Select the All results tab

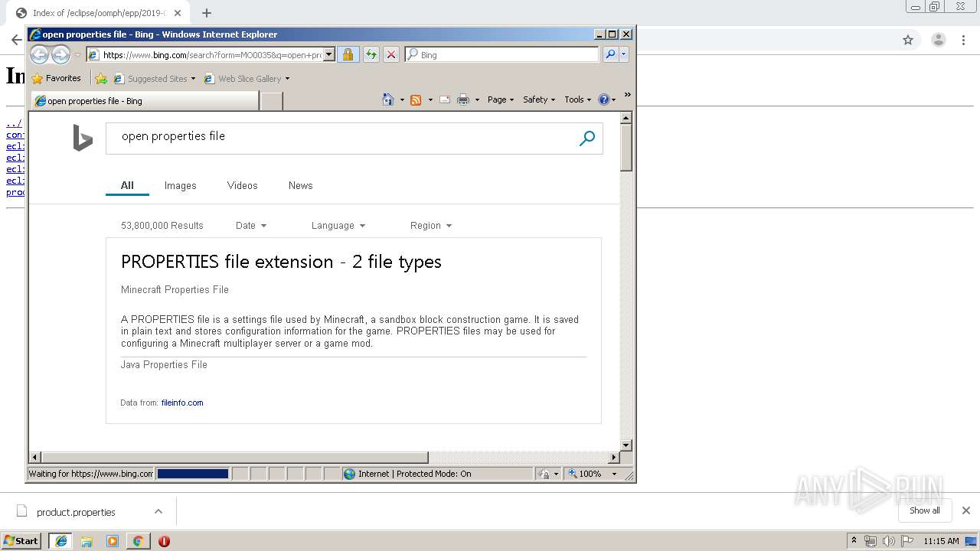pyautogui.click(x=127, y=185)
